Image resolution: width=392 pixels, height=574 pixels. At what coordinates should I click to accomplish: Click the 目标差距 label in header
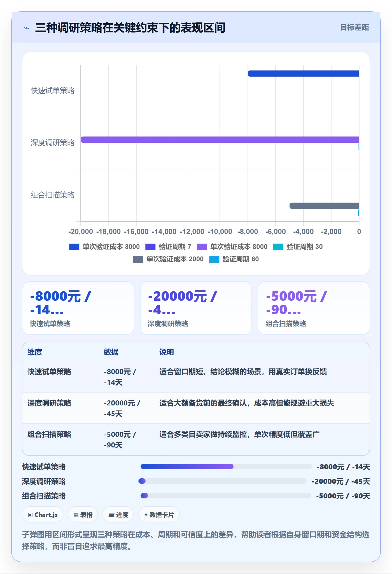coord(354,27)
